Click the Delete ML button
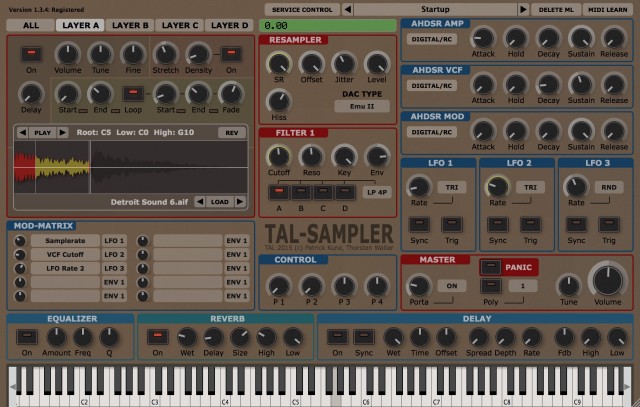 point(556,9)
